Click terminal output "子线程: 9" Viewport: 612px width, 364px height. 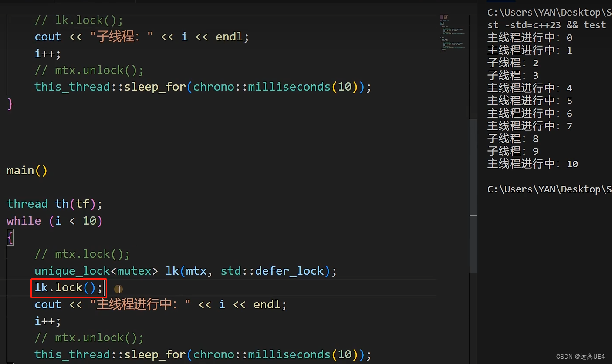click(x=513, y=152)
